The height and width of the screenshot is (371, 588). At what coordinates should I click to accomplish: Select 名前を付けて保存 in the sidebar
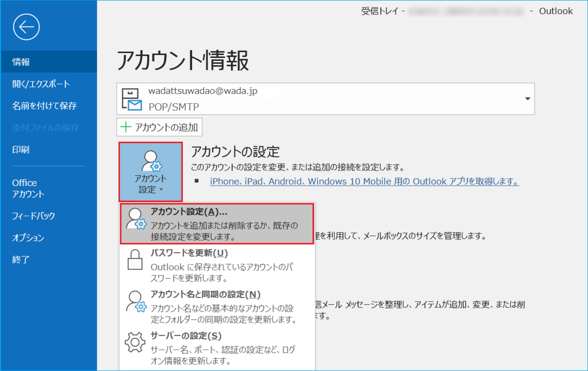[x=49, y=106]
